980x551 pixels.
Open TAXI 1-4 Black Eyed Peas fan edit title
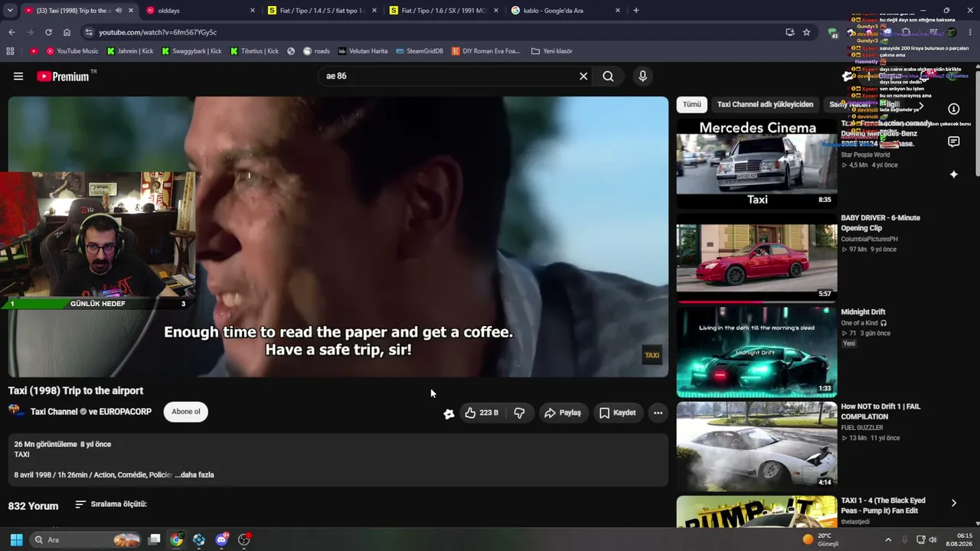(x=884, y=506)
